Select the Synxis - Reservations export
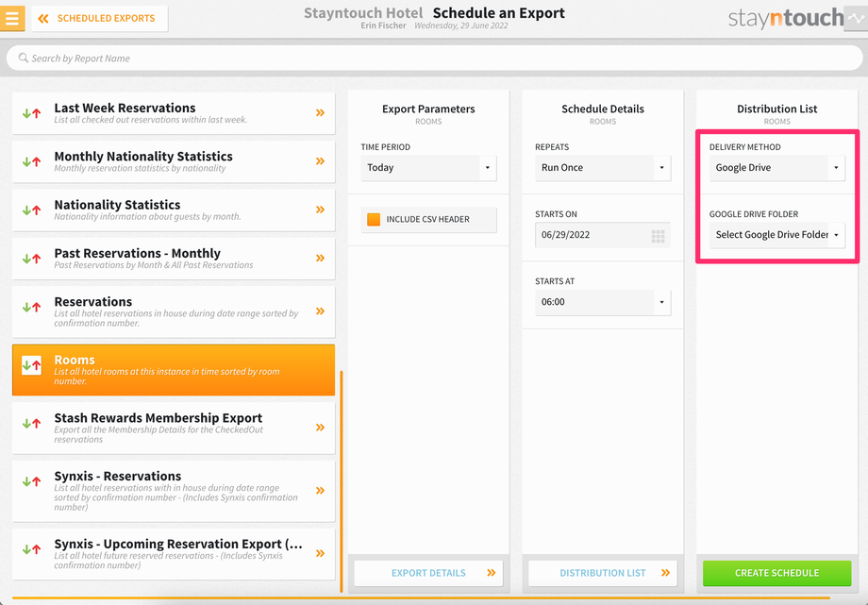Image resolution: width=868 pixels, height=605 pixels. pyautogui.click(x=174, y=491)
